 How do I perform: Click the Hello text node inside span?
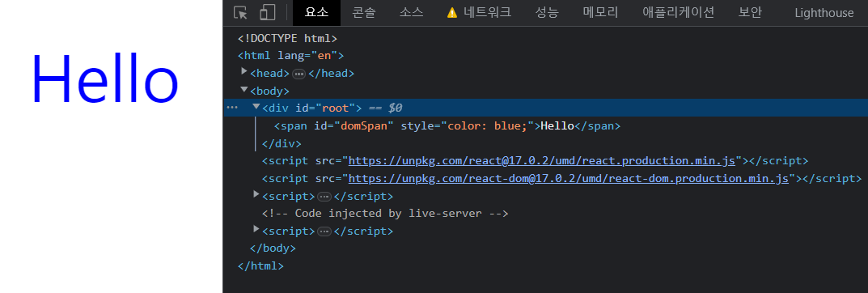[557, 126]
